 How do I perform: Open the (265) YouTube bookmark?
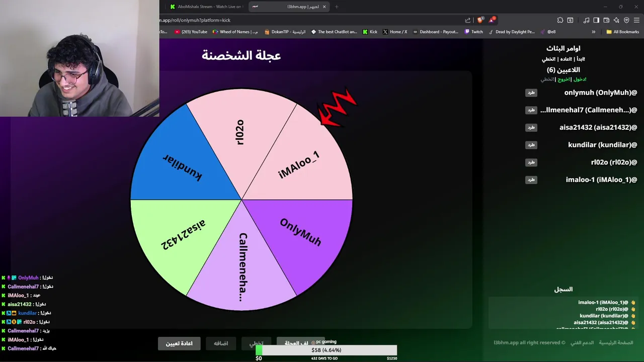[191, 32]
